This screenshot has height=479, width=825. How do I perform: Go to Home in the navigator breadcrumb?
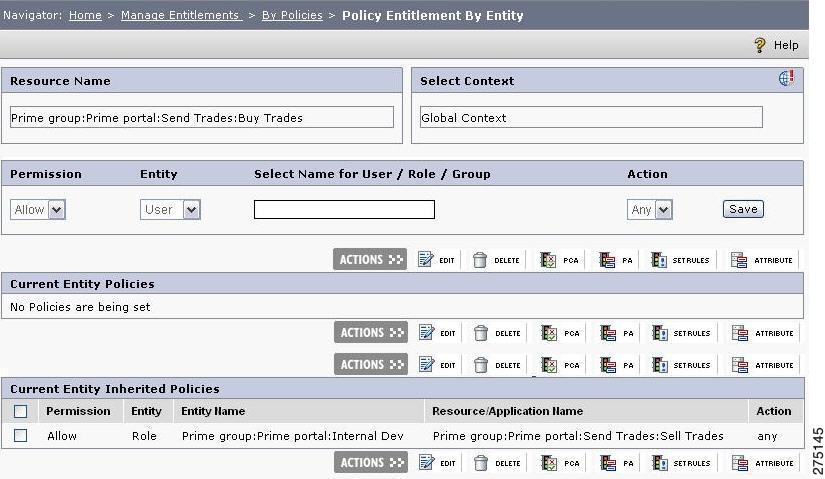(x=85, y=15)
